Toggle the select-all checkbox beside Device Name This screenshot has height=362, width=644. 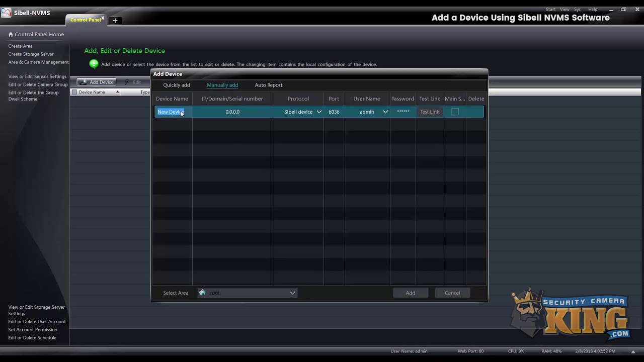[x=74, y=92]
